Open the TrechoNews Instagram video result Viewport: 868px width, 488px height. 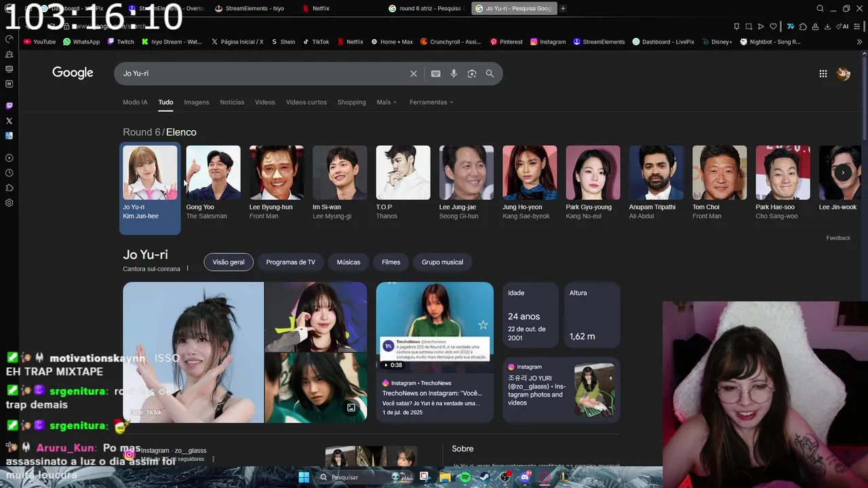435,352
